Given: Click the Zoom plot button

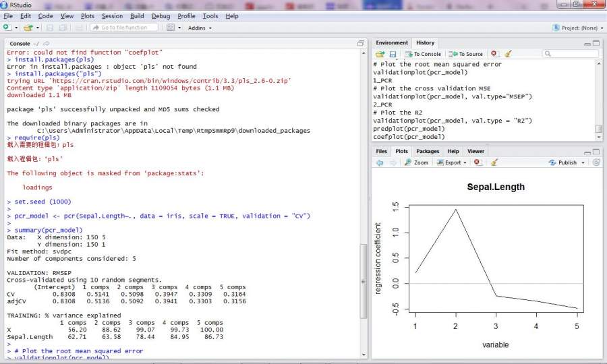Looking at the screenshot, I should [x=416, y=162].
